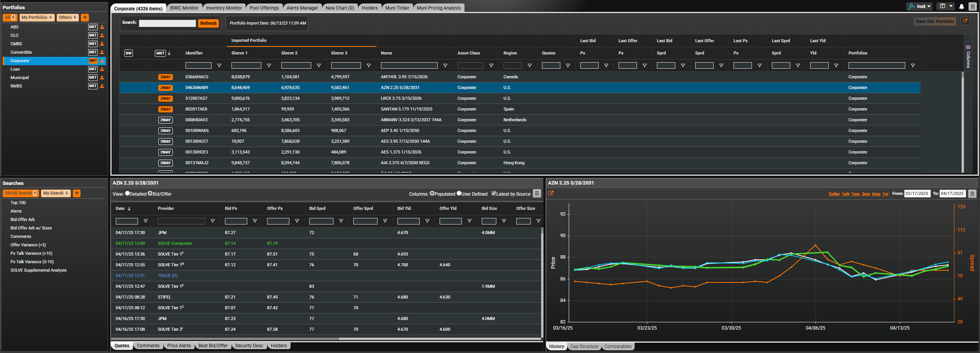Pop out the AZN price history chart
Image resolution: width=980 pixels, height=353 pixels.
coord(551,193)
